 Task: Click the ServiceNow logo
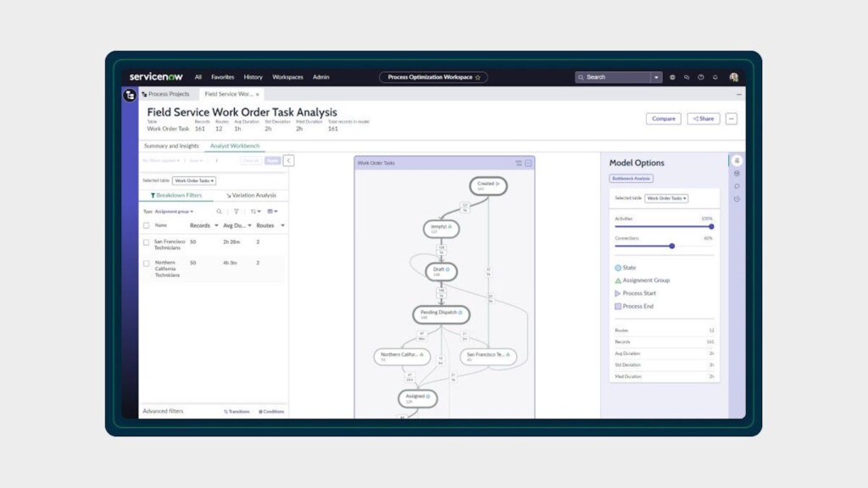coord(156,77)
